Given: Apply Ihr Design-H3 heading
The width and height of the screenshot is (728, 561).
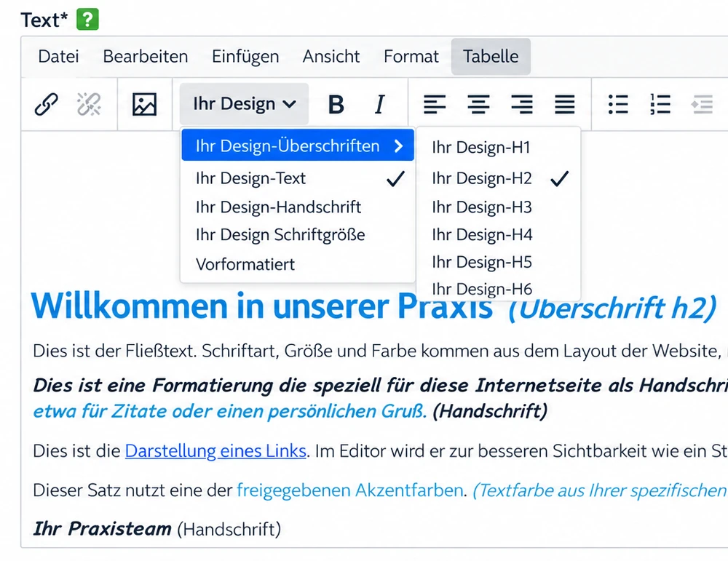Looking at the screenshot, I should coord(498,207).
